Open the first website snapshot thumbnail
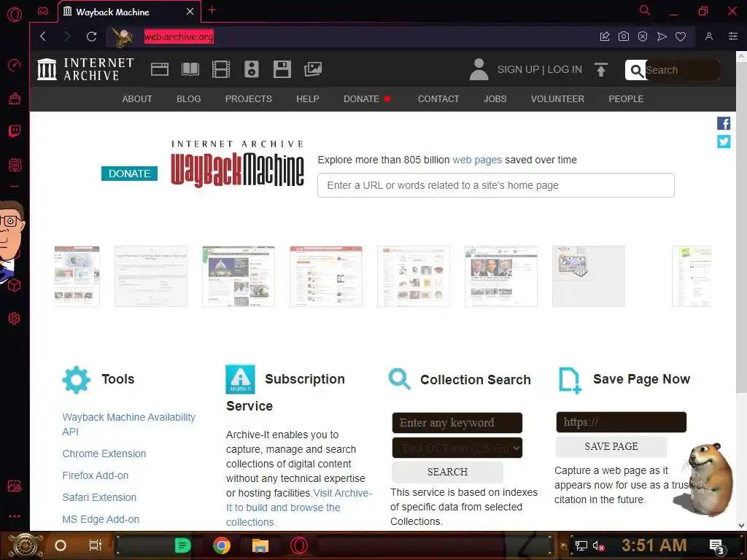Viewport: 747px width, 560px height. 77,276
